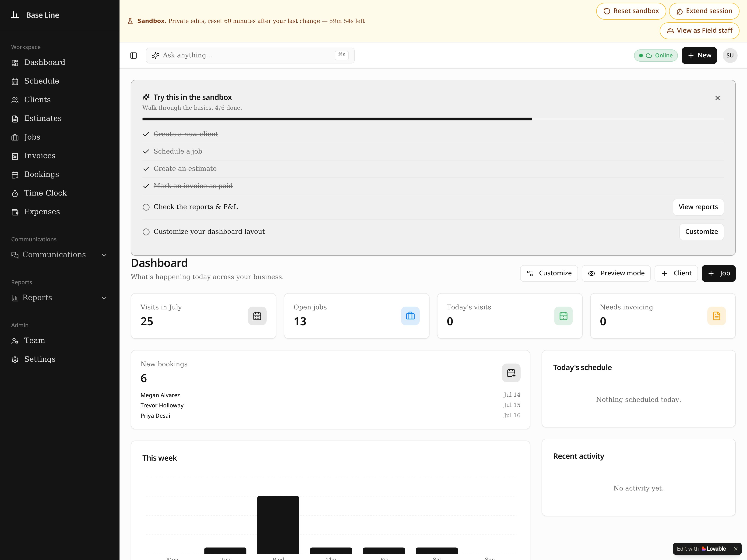Click the checkmark beside Mark an invoice as paid
The height and width of the screenshot is (560, 747).
click(146, 186)
